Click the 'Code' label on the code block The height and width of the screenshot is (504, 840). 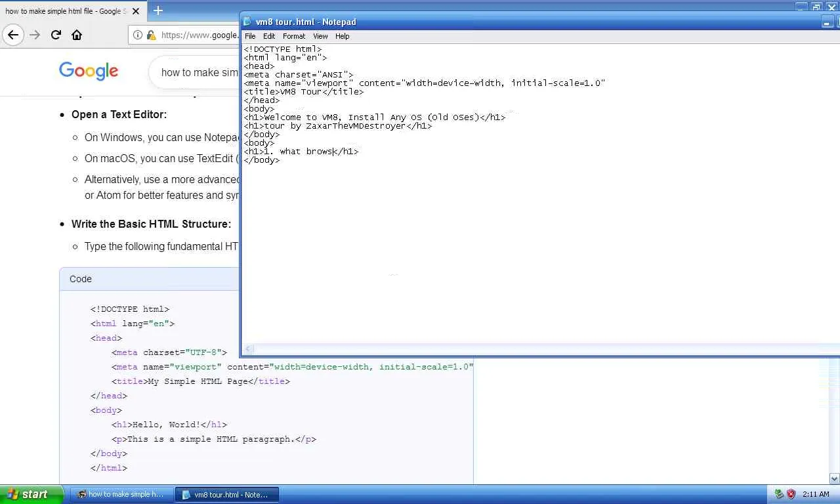[x=81, y=279]
